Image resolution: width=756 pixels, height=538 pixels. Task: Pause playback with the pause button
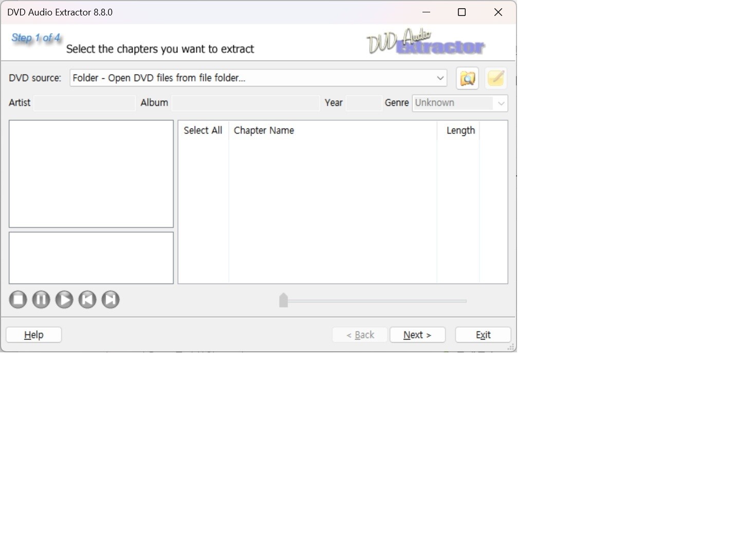pyautogui.click(x=41, y=299)
